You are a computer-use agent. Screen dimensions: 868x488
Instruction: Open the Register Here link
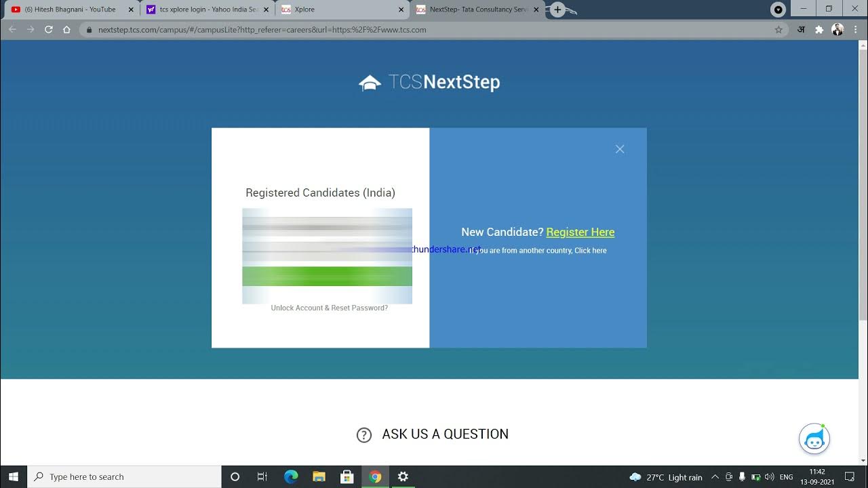pos(580,232)
